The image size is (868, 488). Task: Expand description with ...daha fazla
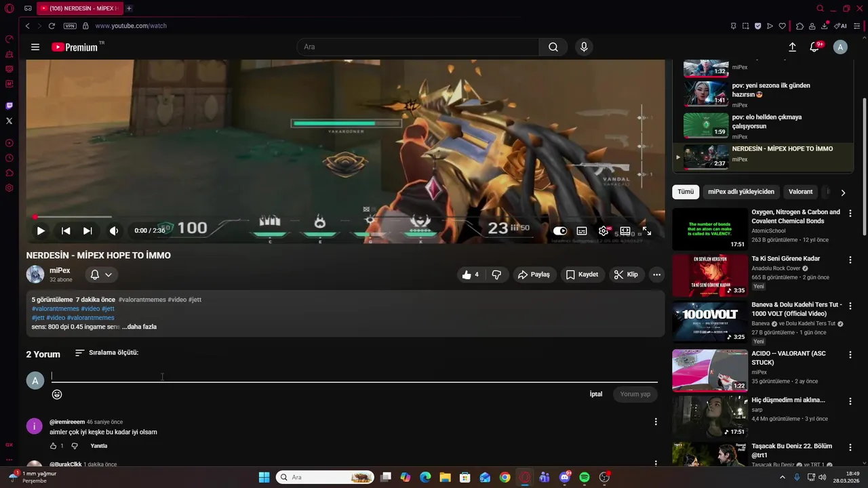[139, 327]
